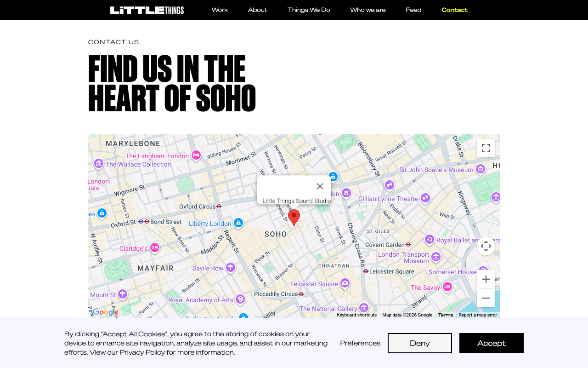Image resolution: width=588 pixels, height=368 pixels.
Task: Close the Little Things Sound Studio info popup
Action: coord(320,186)
